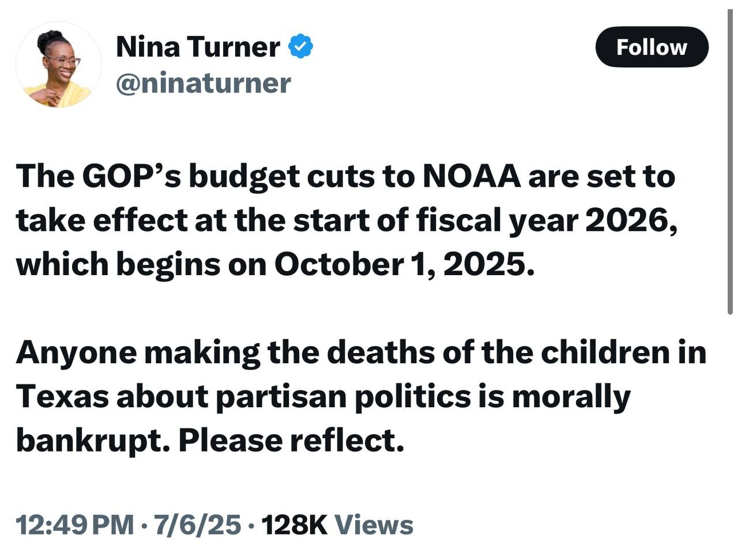
Task: Click the 128K view count number
Action: click(294, 525)
